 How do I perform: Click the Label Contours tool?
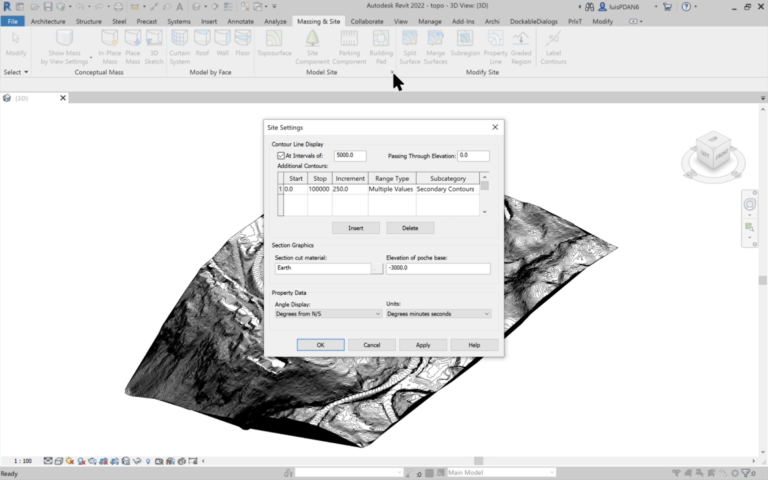pos(553,47)
